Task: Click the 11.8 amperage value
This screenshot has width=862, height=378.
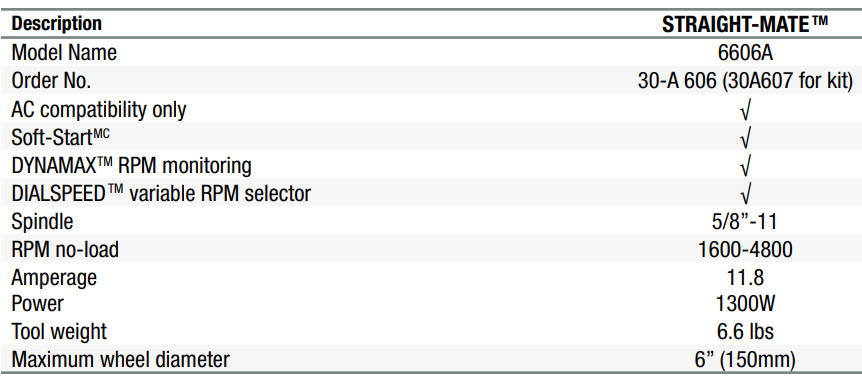Action: 745,277
